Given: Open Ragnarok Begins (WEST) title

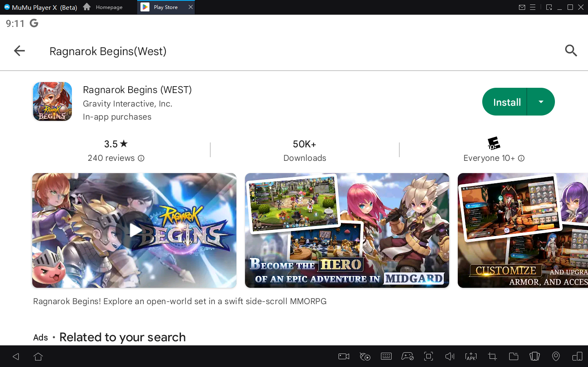Looking at the screenshot, I should point(137,90).
